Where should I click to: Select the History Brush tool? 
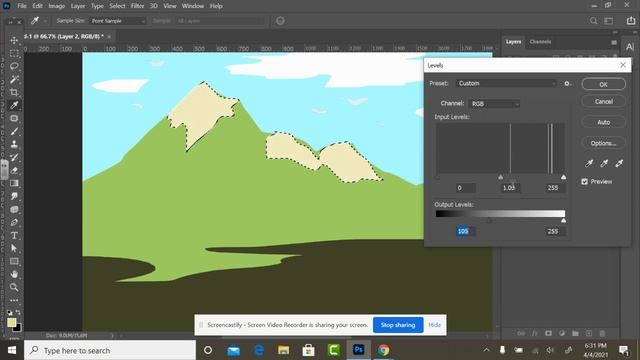pos(14,157)
